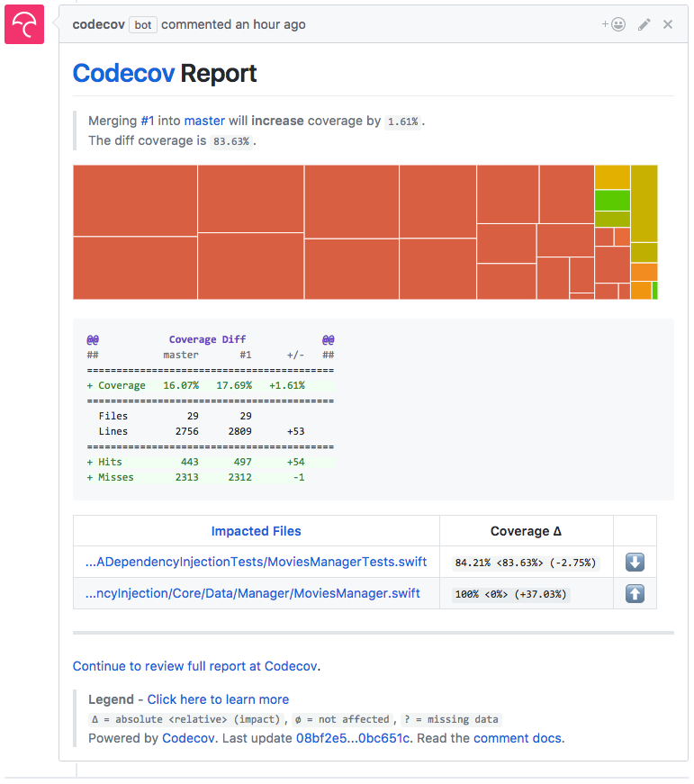Open the Powered by Codecov link

tap(187, 738)
